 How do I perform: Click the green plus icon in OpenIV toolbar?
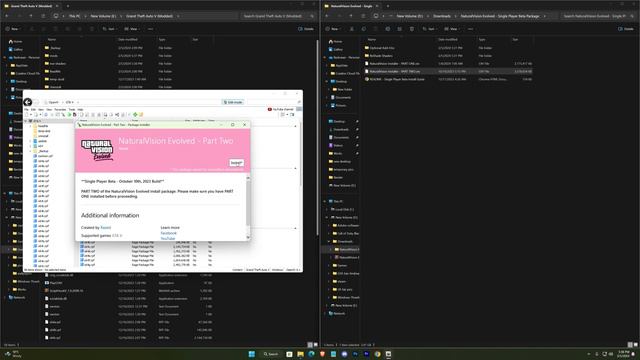click(x=135, y=115)
